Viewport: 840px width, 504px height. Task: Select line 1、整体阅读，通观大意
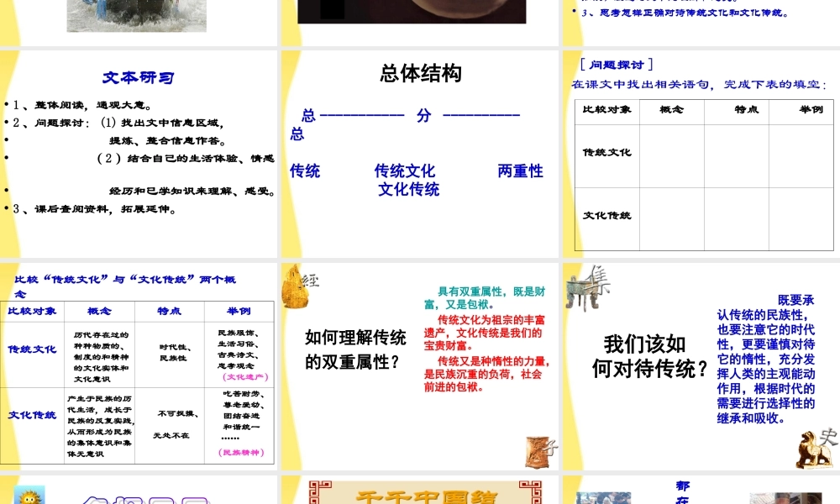(82, 105)
